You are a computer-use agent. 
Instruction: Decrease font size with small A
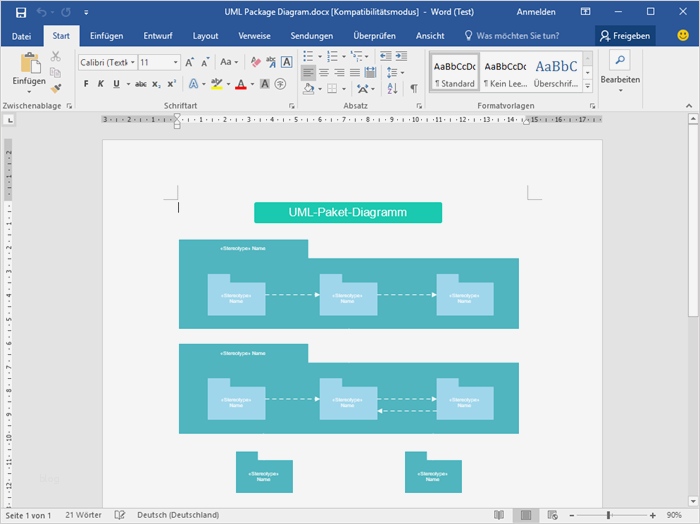[x=205, y=62]
